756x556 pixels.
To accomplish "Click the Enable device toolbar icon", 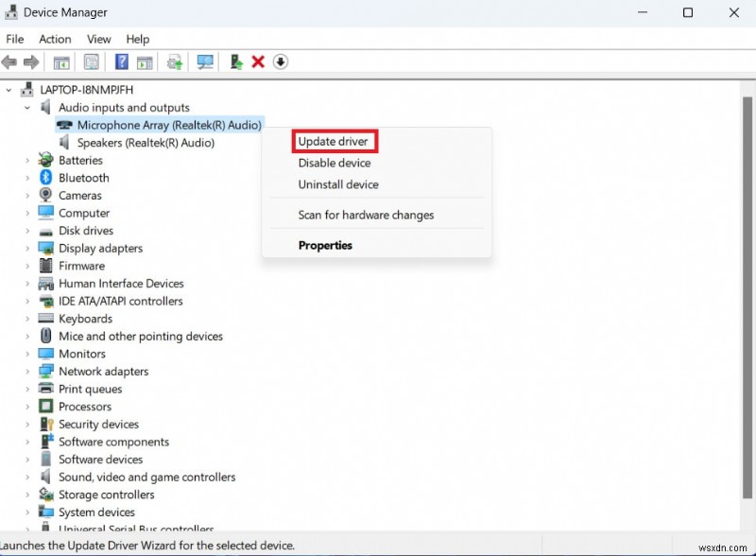I will 236,61.
